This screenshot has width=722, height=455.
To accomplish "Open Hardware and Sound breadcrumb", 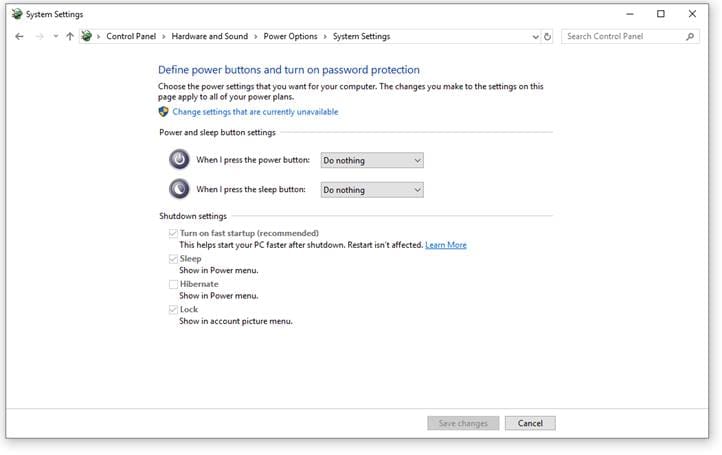I will pos(210,36).
